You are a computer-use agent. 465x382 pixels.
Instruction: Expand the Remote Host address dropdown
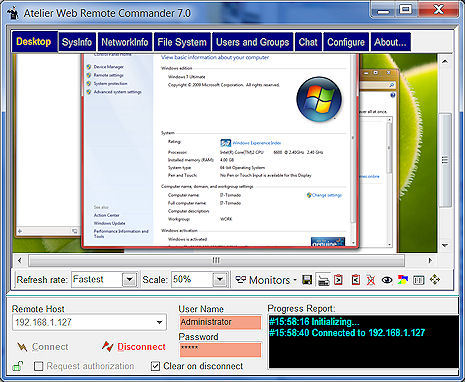[159, 322]
